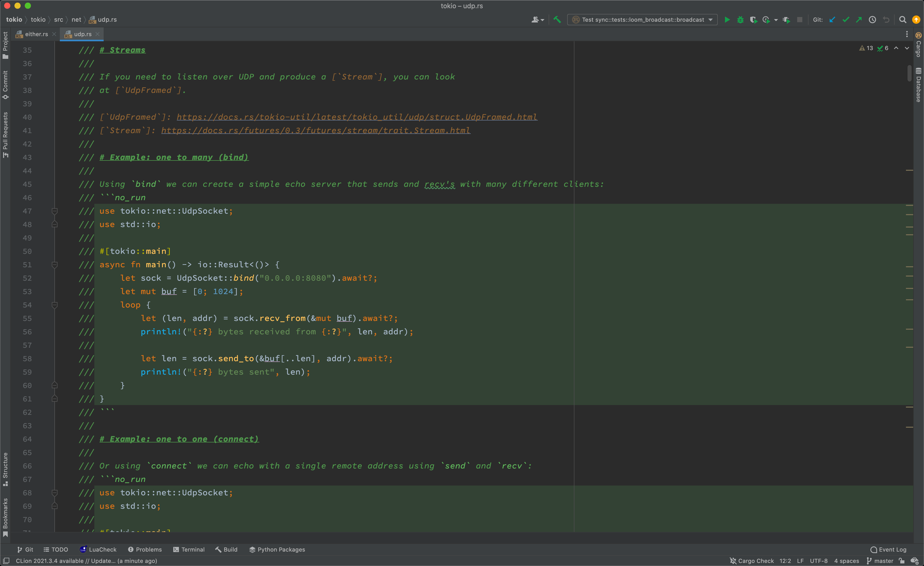
Task: Click the tokio root breadcrumb
Action: (x=14, y=20)
